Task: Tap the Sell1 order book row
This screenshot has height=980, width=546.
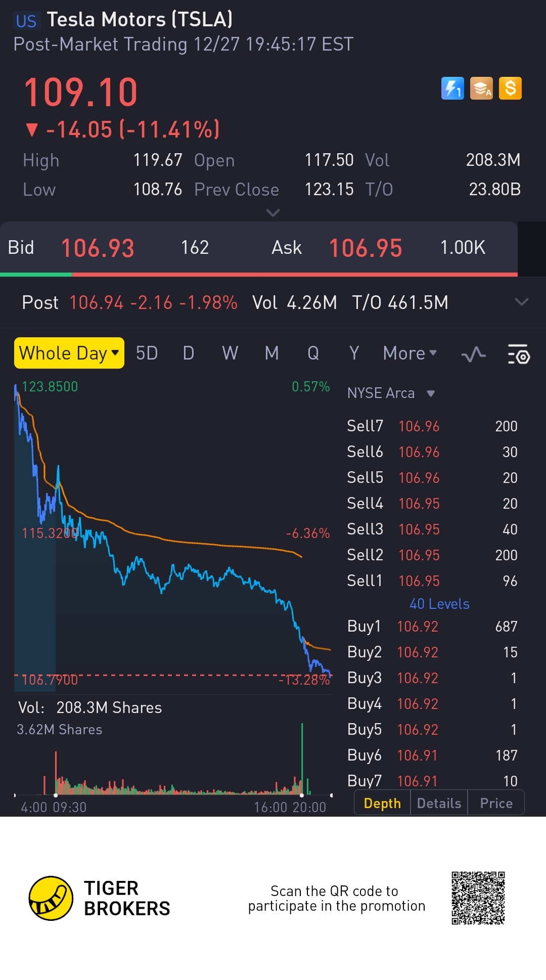Action: [432, 581]
